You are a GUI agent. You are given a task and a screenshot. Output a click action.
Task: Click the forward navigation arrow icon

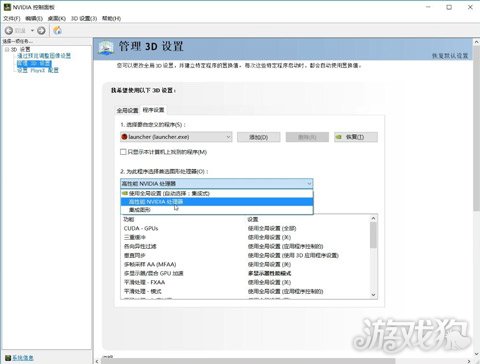click(x=41, y=31)
